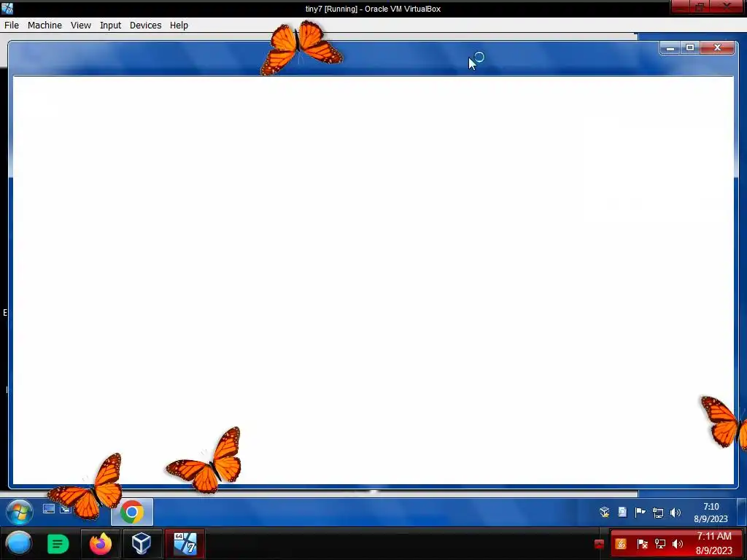Click the guest clock showing 7:10

[x=711, y=513]
